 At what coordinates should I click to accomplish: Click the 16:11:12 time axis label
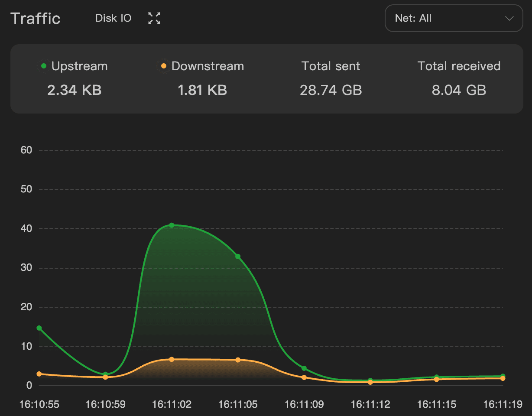[370, 405]
